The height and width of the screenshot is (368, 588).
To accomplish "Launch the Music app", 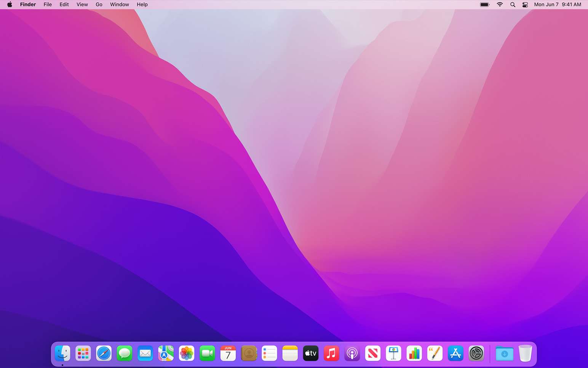I will pyautogui.click(x=331, y=354).
